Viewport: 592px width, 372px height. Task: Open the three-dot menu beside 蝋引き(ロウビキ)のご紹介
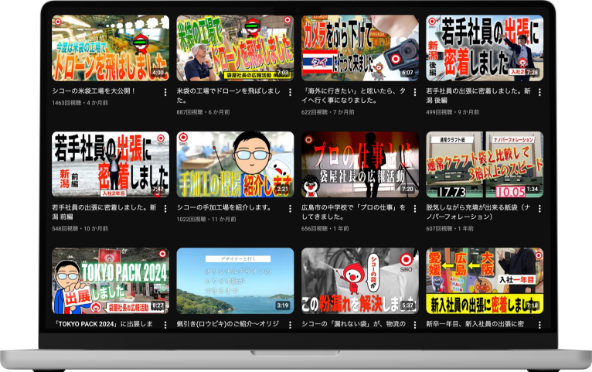[290, 325]
